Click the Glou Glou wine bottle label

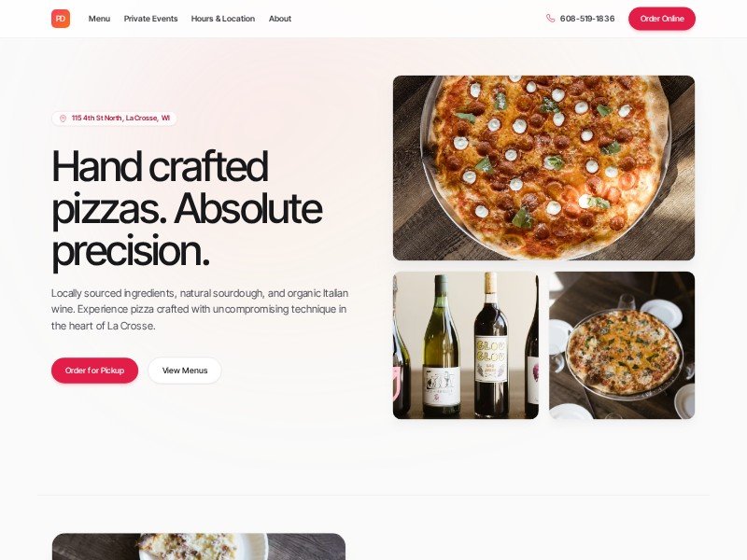[491, 359]
